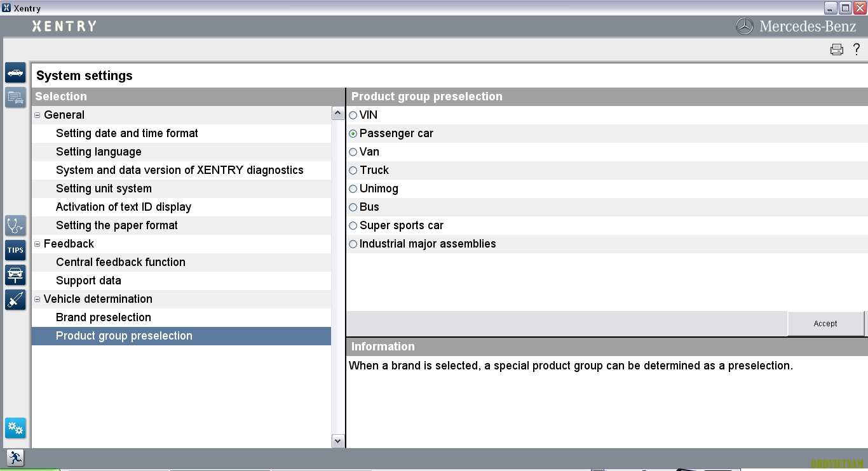Screen dimensions: 868x471
Task: Select Industrial major assemblies radio button
Action: 353,244
